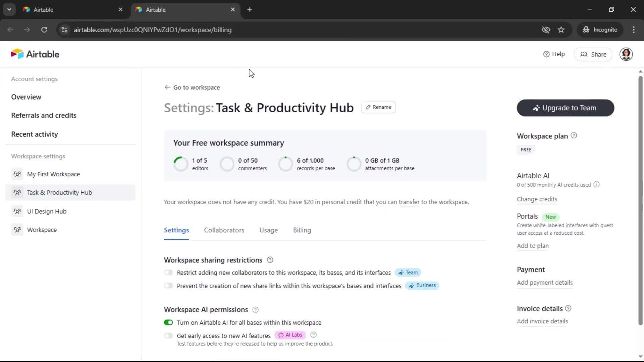
Task: Click the Invoice details help icon
Action: click(x=568, y=308)
